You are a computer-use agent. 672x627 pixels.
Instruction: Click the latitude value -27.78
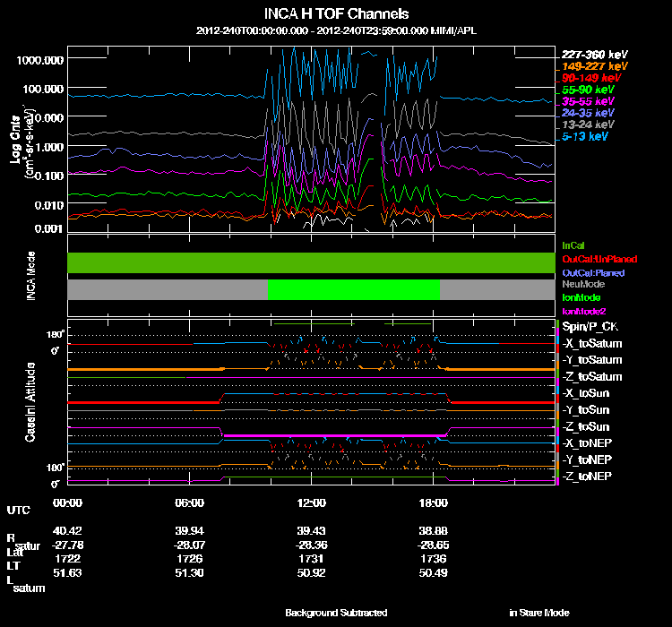click(x=67, y=545)
